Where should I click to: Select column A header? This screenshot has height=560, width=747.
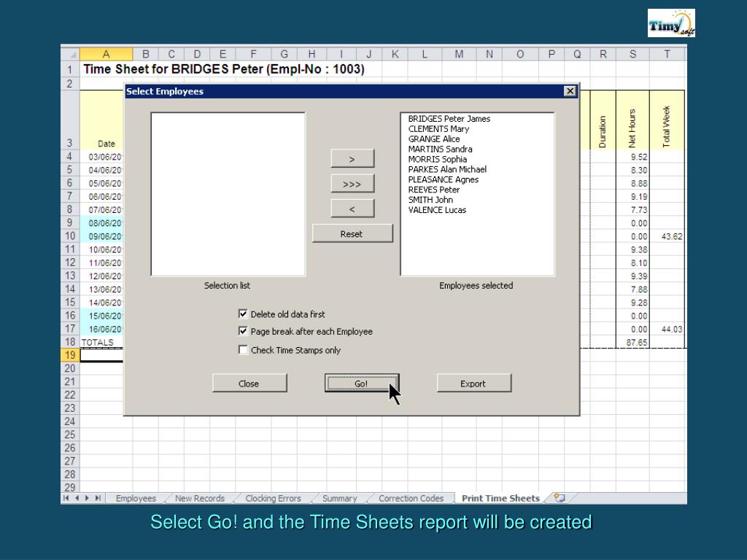click(107, 54)
